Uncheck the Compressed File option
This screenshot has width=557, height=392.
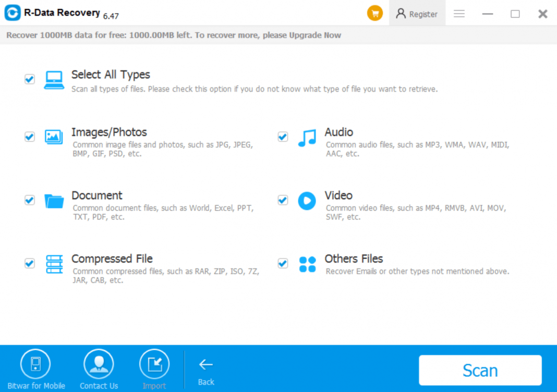pyautogui.click(x=29, y=263)
